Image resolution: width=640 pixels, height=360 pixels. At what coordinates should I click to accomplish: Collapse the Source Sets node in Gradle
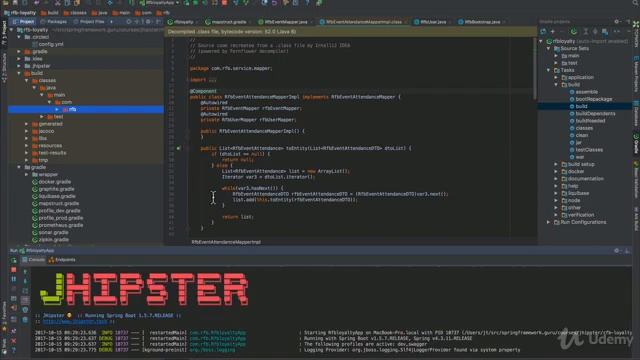tap(549, 49)
